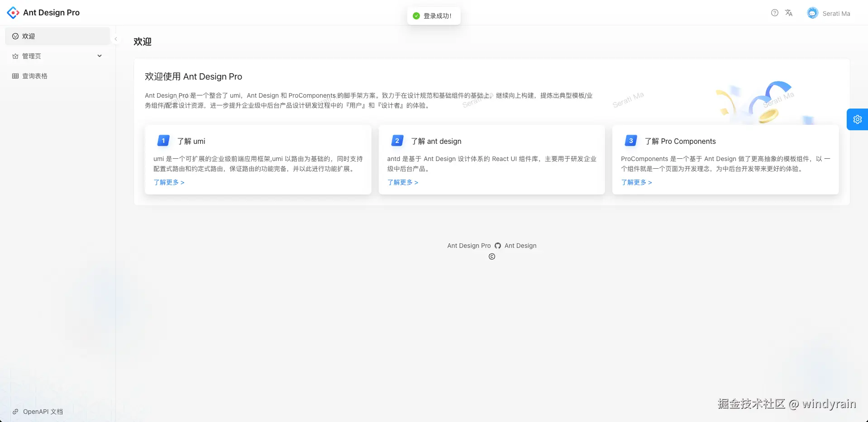Click the Ant Design Pro header title

(x=52, y=13)
